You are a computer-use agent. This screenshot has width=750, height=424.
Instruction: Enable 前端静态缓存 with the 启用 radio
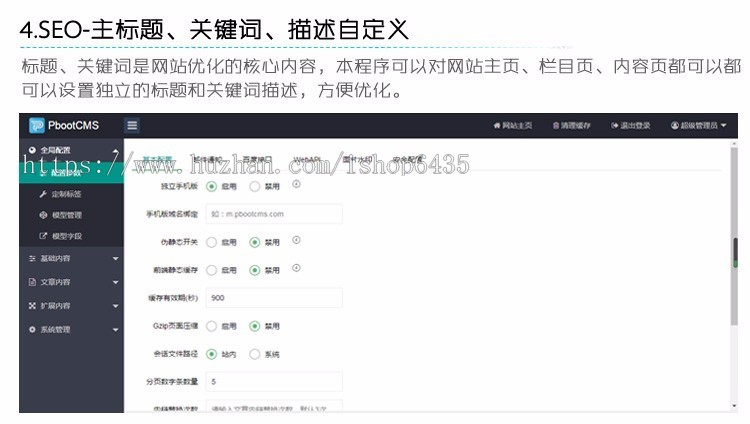coord(211,270)
